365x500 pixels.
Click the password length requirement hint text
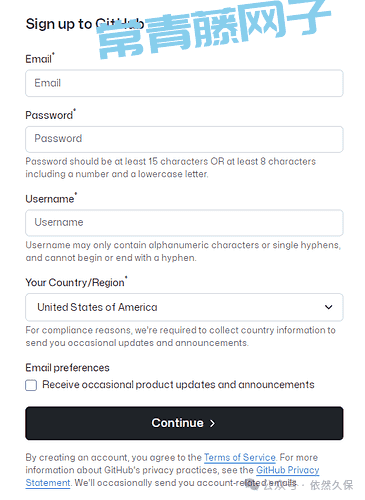pos(170,168)
